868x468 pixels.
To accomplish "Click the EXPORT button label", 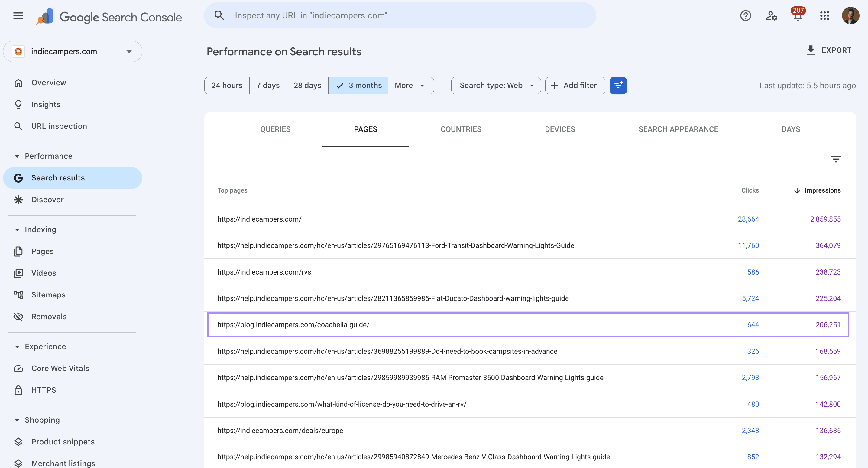I will (x=836, y=50).
